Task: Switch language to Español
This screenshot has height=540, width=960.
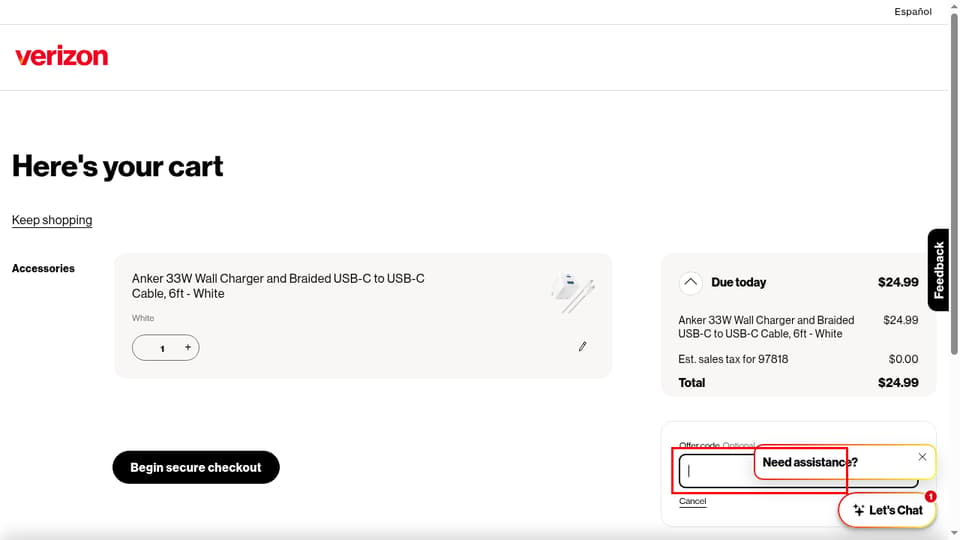Action: click(912, 12)
